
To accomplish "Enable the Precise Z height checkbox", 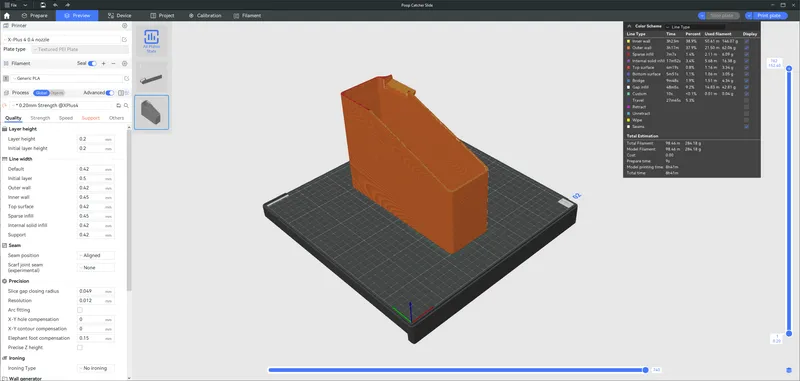I will click(x=80, y=347).
